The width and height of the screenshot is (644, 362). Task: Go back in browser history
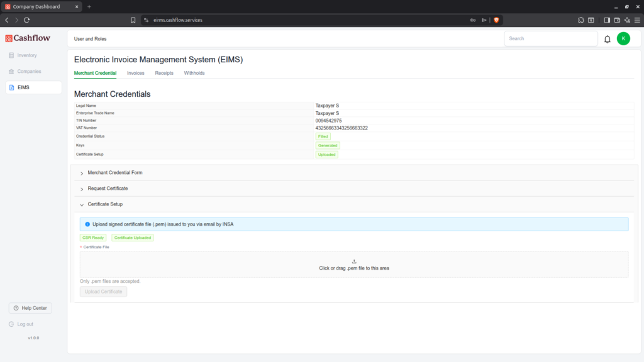click(x=6, y=20)
